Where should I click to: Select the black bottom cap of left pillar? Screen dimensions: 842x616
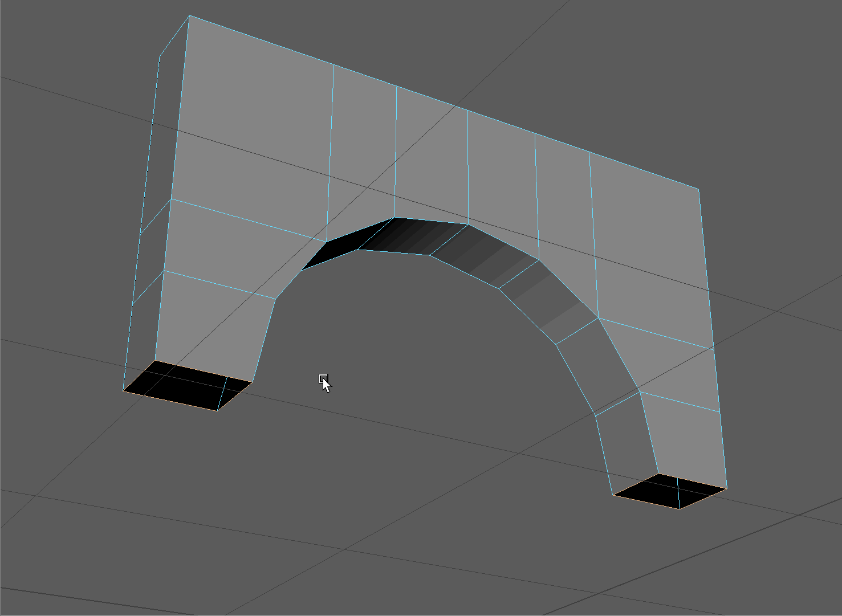187,385
